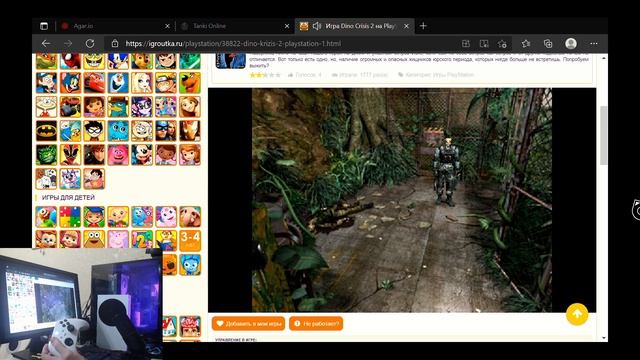Screen dimensions: 640x360
Task: View site information padlock icon
Action: tap(115, 43)
